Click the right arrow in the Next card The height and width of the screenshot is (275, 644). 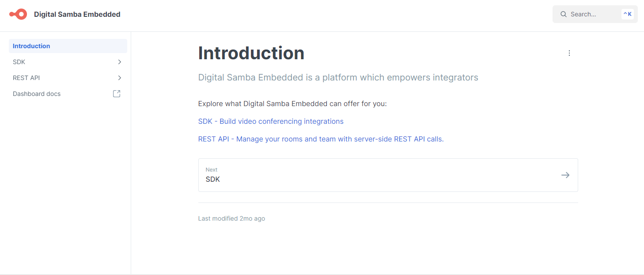pos(565,175)
